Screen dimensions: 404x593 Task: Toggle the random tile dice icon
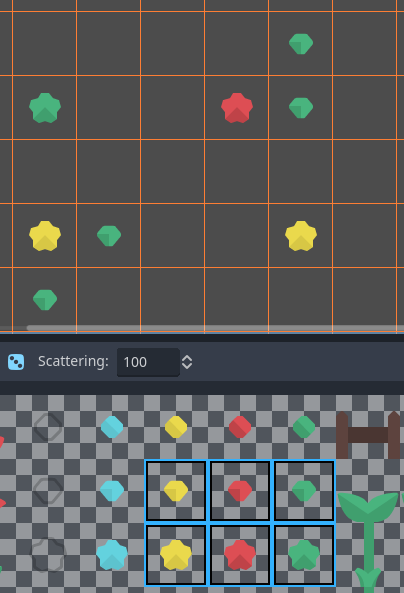16,362
